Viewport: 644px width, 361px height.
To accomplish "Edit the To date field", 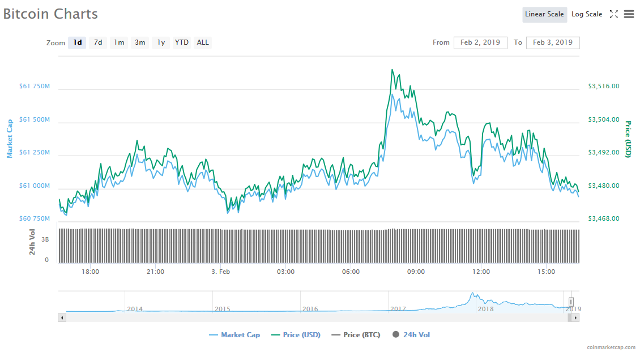I will [x=553, y=42].
